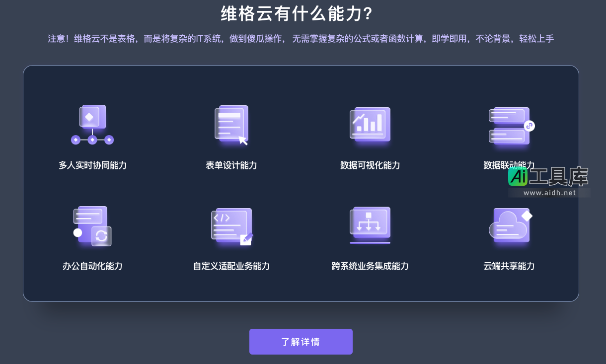The image size is (606, 364).
Task: Select the 自定义适配业务能力 code editor icon
Action: 231,226
